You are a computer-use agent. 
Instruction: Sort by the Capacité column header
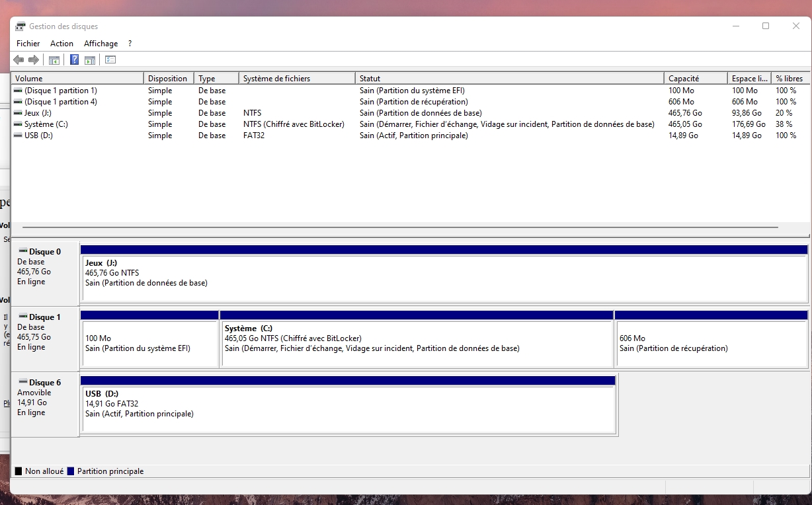coord(694,79)
